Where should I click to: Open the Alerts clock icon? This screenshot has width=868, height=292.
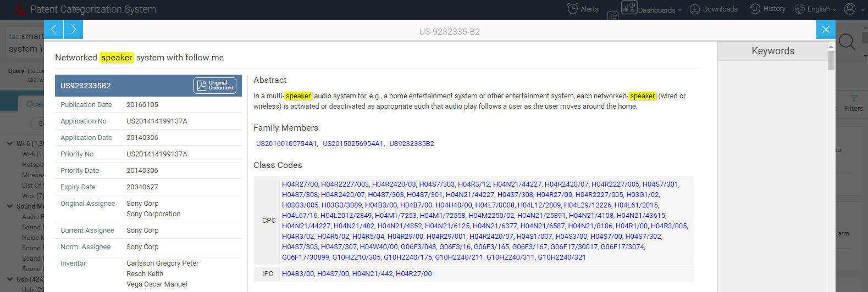(573, 9)
